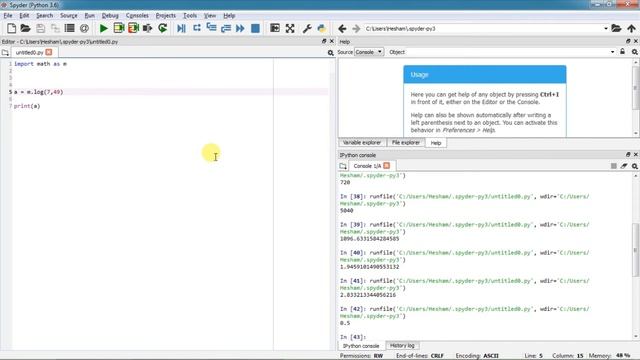Open file using folder toolbar icon

point(26,28)
